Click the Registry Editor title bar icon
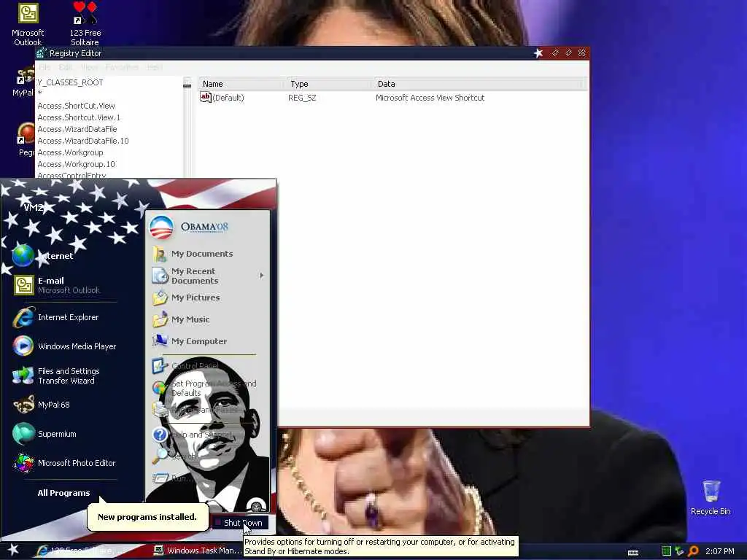The height and width of the screenshot is (560, 747). [42, 53]
